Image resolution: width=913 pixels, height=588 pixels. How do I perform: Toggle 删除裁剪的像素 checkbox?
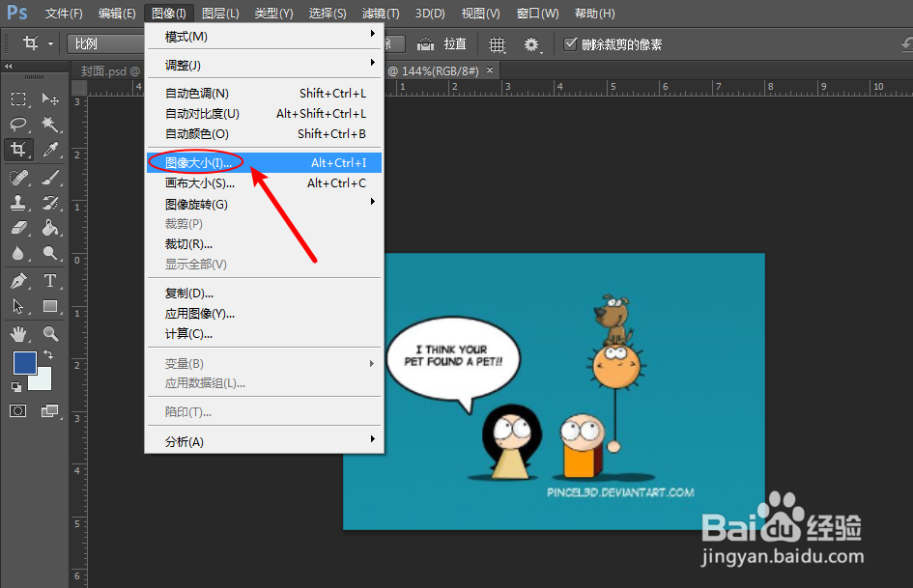[571, 44]
